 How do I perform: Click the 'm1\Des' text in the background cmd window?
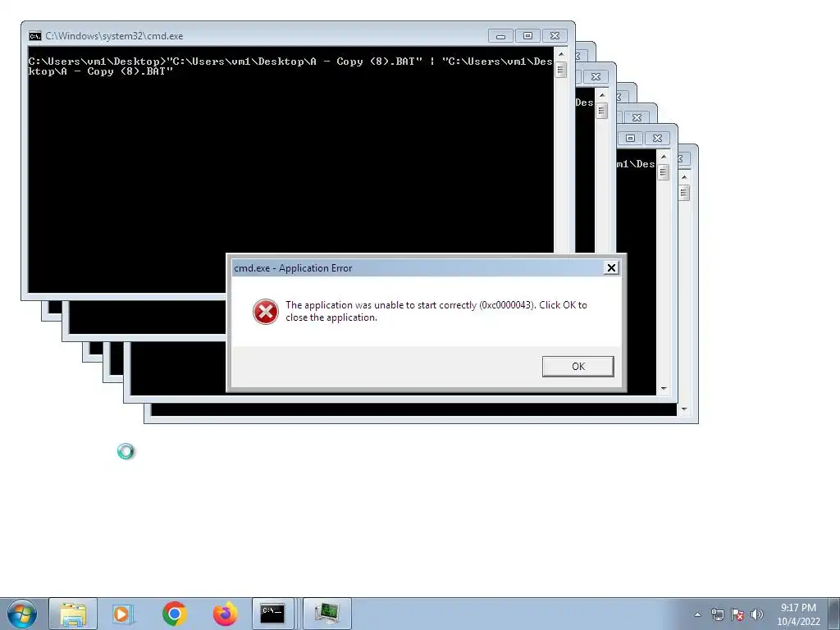pyautogui.click(x=636, y=164)
